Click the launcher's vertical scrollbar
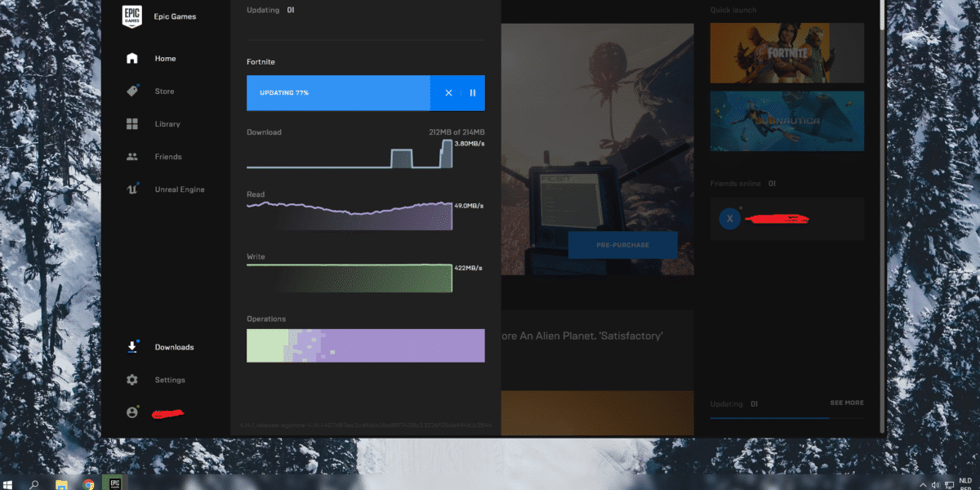This screenshot has width=980, height=490. (x=881, y=16)
